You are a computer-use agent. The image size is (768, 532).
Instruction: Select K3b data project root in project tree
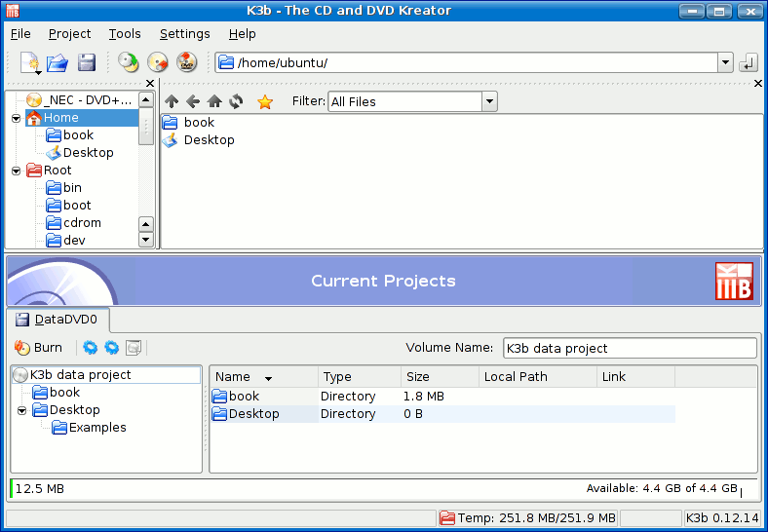[106, 375]
